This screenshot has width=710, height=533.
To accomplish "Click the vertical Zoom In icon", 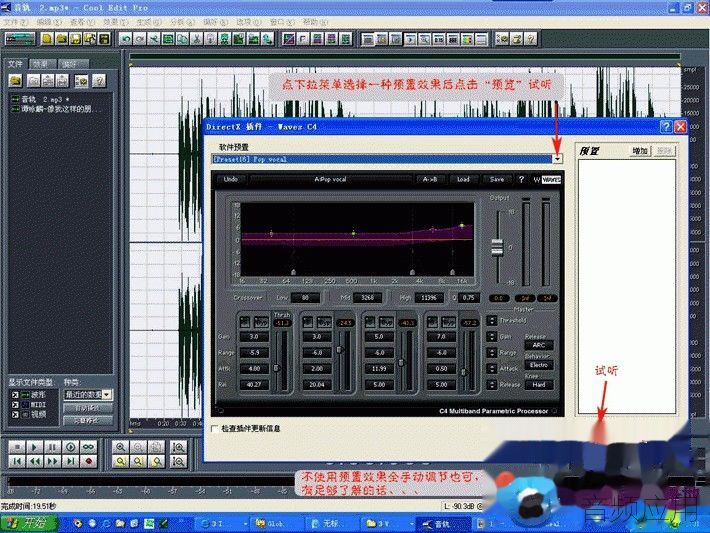I will click(178, 447).
